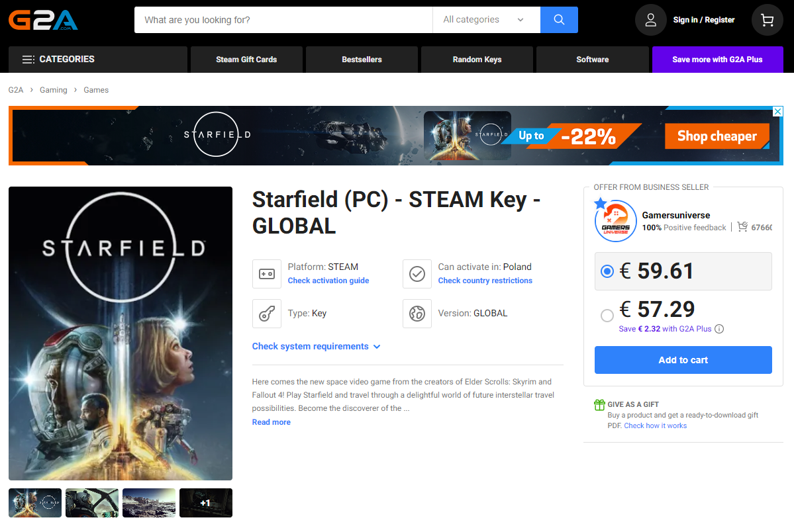Select the € 59.61 price option
The width and height of the screenshot is (794, 532).
tap(607, 271)
